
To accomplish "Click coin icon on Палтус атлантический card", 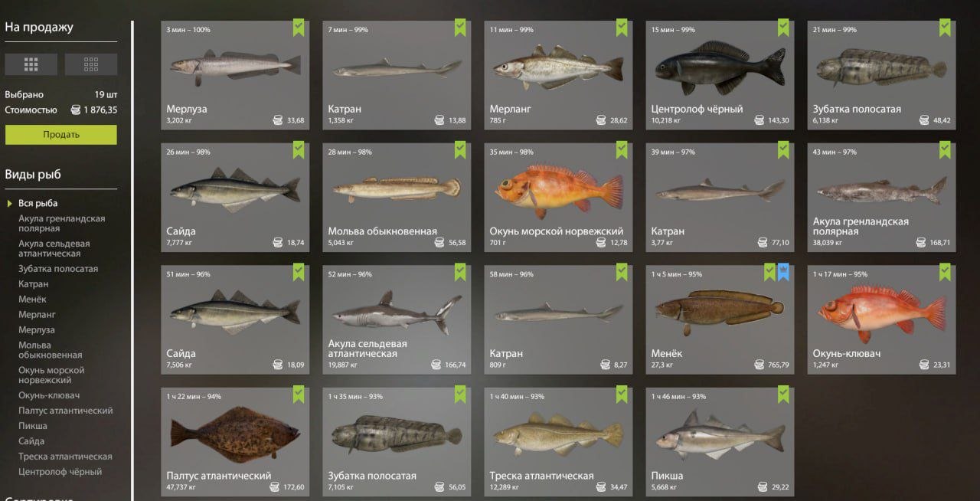I will pos(274,487).
